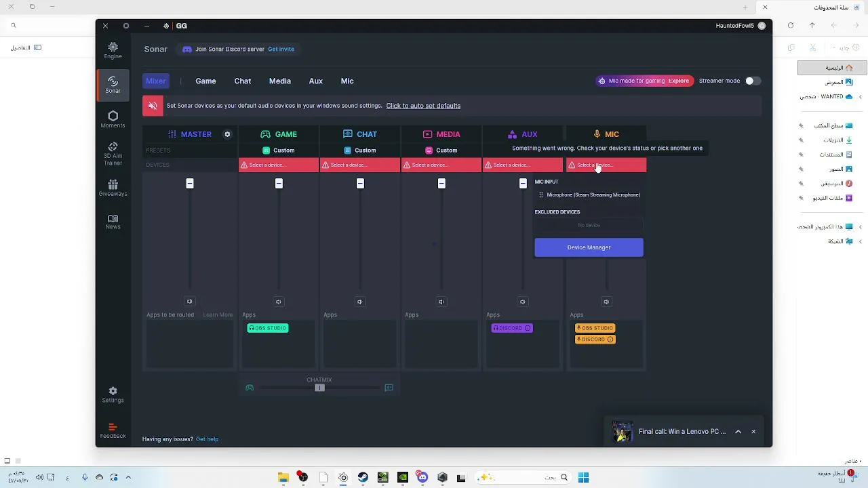This screenshot has width=868, height=488.
Task: Open the Engine section in sidebar
Action: [x=113, y=50]
